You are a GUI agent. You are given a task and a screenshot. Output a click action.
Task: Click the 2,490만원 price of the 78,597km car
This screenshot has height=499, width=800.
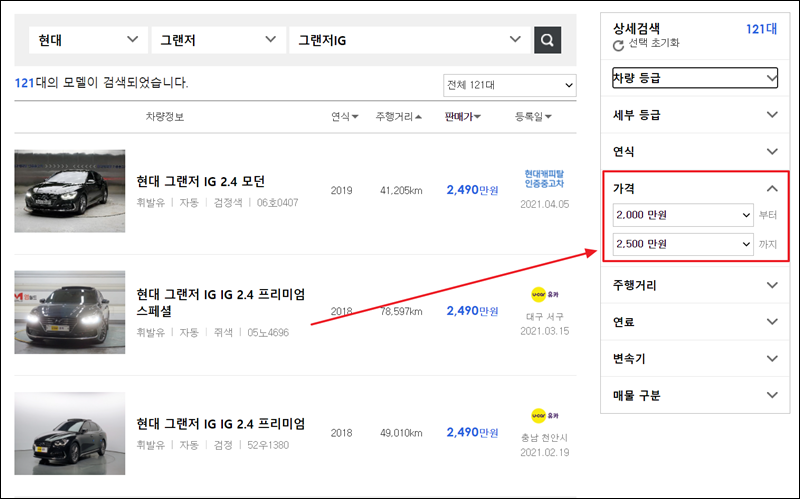coord(472,311)
